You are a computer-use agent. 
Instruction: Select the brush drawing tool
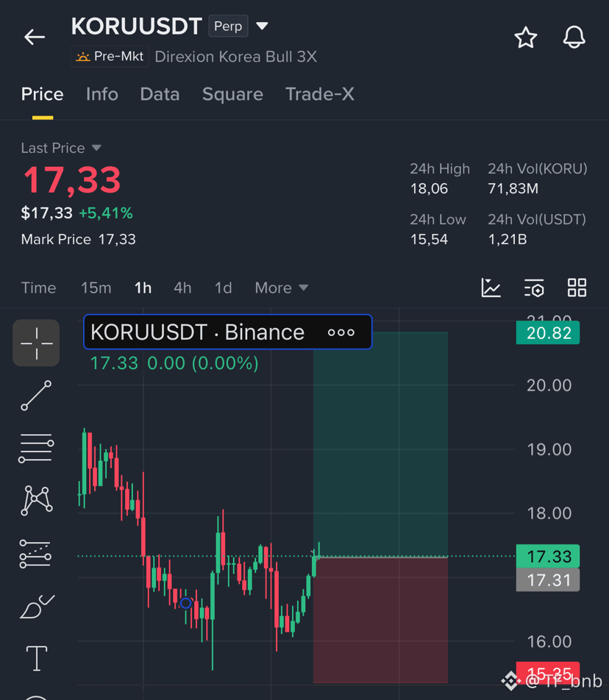37,606
